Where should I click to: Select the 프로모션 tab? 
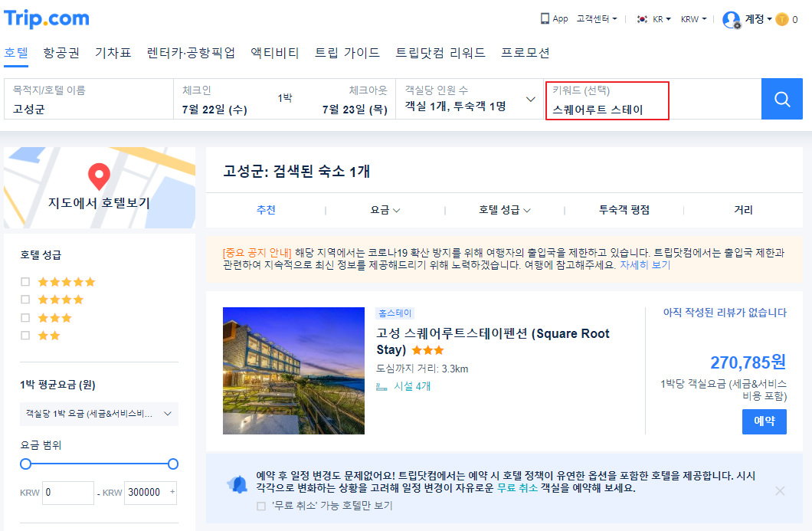pos(526,53)
